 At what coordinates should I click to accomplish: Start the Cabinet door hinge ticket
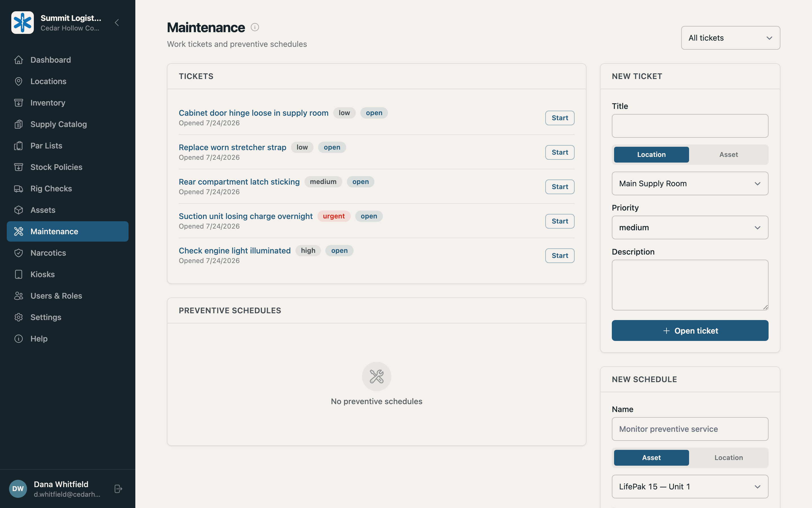click(x=560, y=118)
